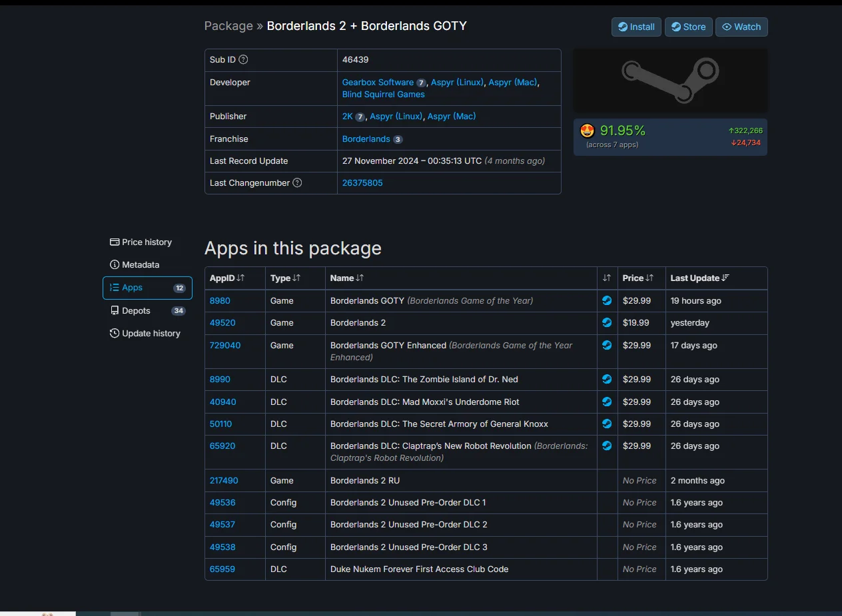Open the Aspyr (Mac) publisher link
This screenshot has height=616, width=842.
click(x=452, y=116)
